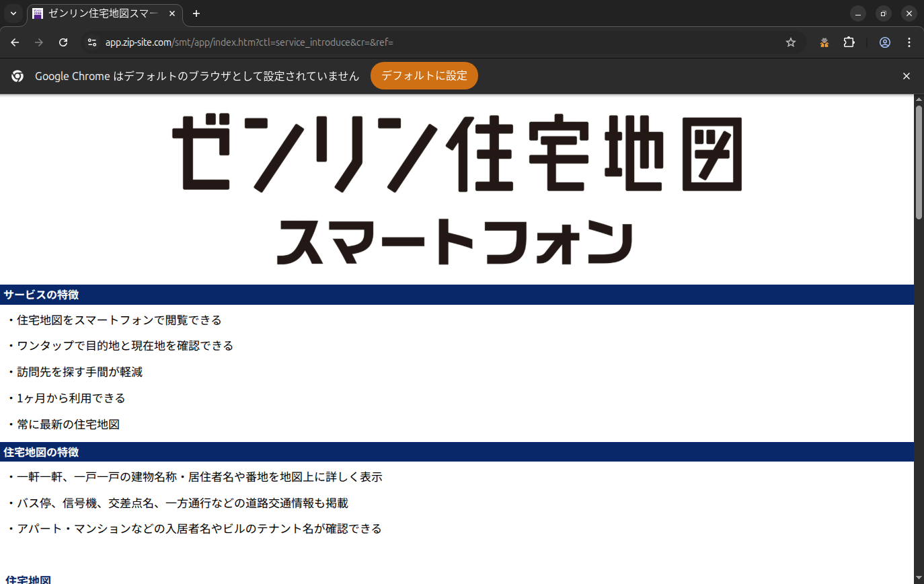
Task: Bookmark this page with the star icon
Action: [791, 42]
